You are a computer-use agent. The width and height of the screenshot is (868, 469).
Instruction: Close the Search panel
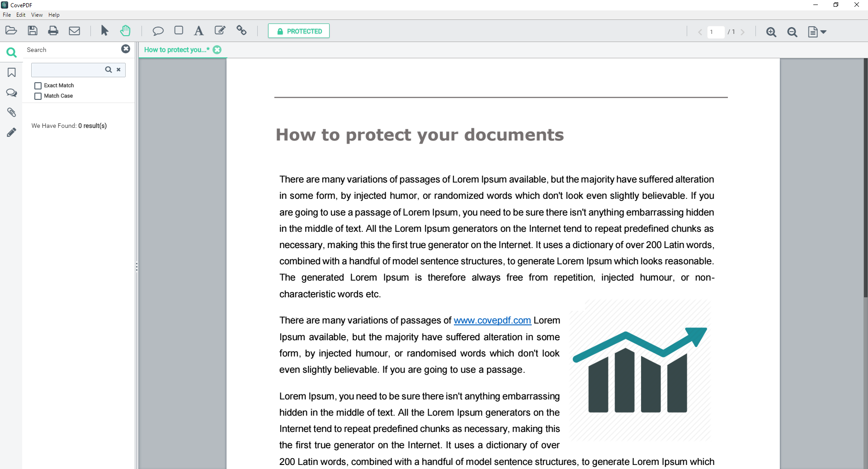tap(126, 49)
